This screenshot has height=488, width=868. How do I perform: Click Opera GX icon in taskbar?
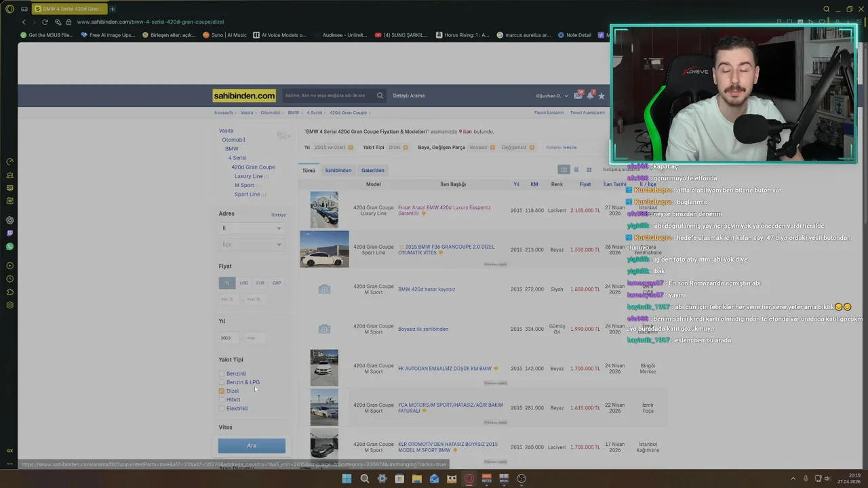[x=469, y=479]
